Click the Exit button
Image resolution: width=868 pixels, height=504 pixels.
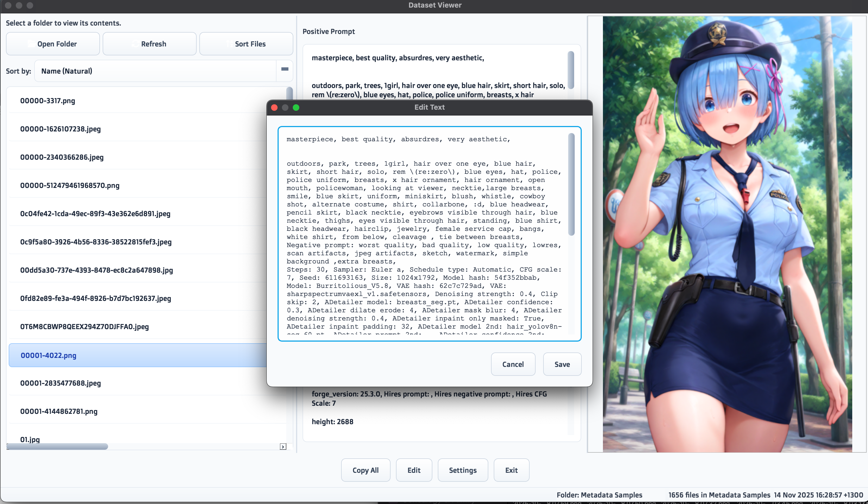tap(511, 470)
